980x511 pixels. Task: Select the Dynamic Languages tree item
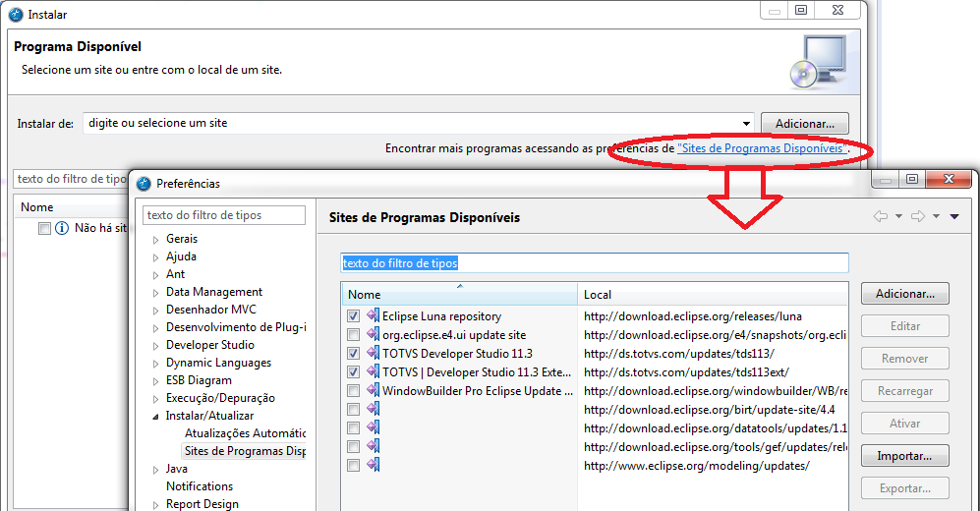pos(218,363)
